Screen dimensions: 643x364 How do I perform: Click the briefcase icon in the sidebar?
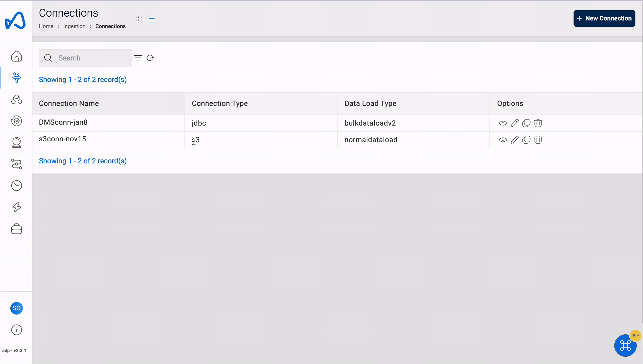click(16, 229)
